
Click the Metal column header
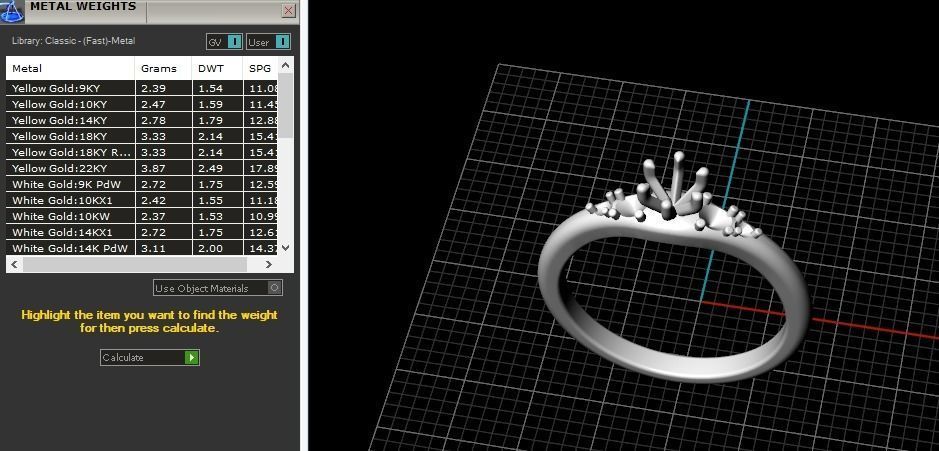click(x=70, y=68)
